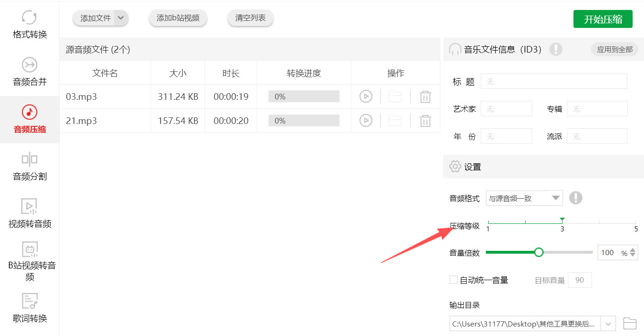
Task: Click the 流派 input field
Action: coord(597,136)
